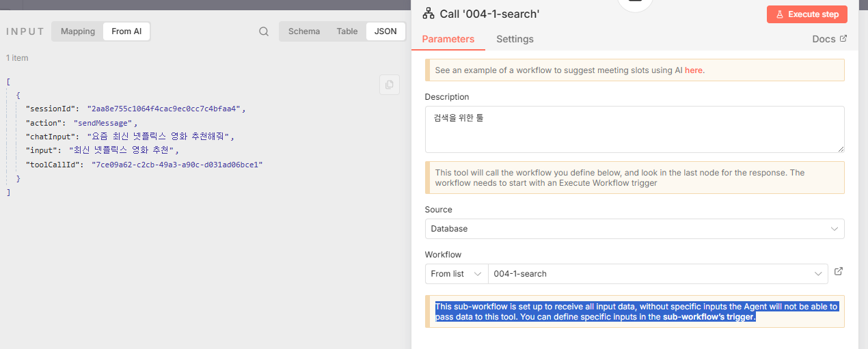Expand the Source Database dropdown
Screen dimensions: 868x349
point(634,229)
